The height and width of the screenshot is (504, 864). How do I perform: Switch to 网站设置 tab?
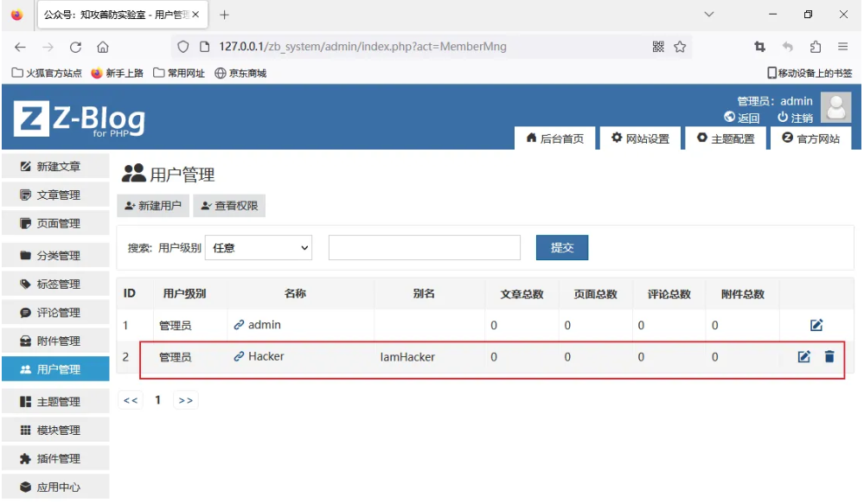tap(640, 138)
